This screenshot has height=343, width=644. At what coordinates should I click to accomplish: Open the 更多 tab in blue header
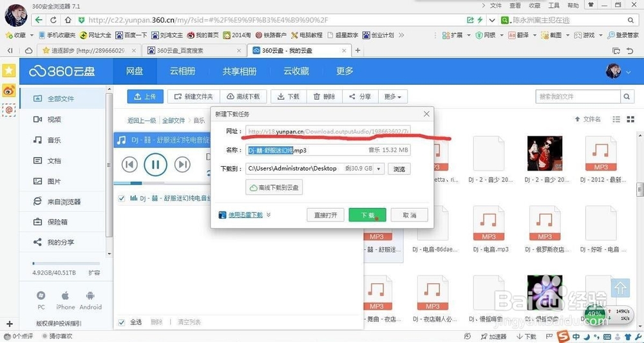pos(345,71)
